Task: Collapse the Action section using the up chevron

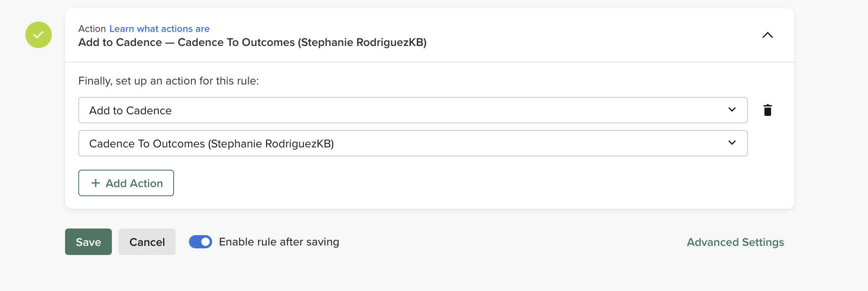Action: [767, 35]
